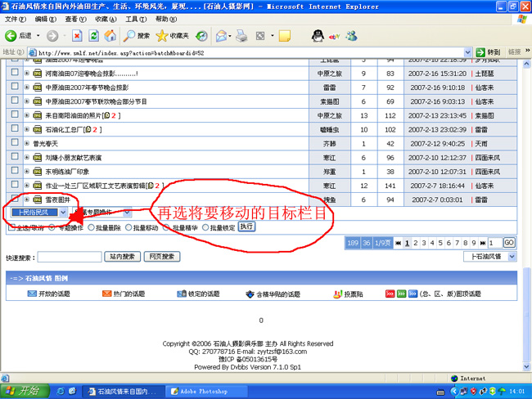Open the ├石油风情 board jump dropdown

tap(489, 257)
